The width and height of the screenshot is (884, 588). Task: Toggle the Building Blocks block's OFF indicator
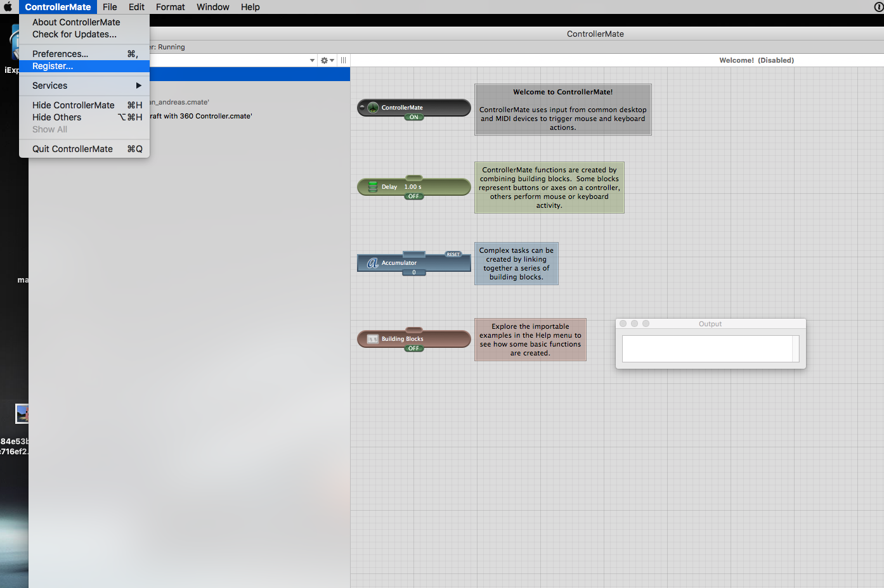(414, 348)
